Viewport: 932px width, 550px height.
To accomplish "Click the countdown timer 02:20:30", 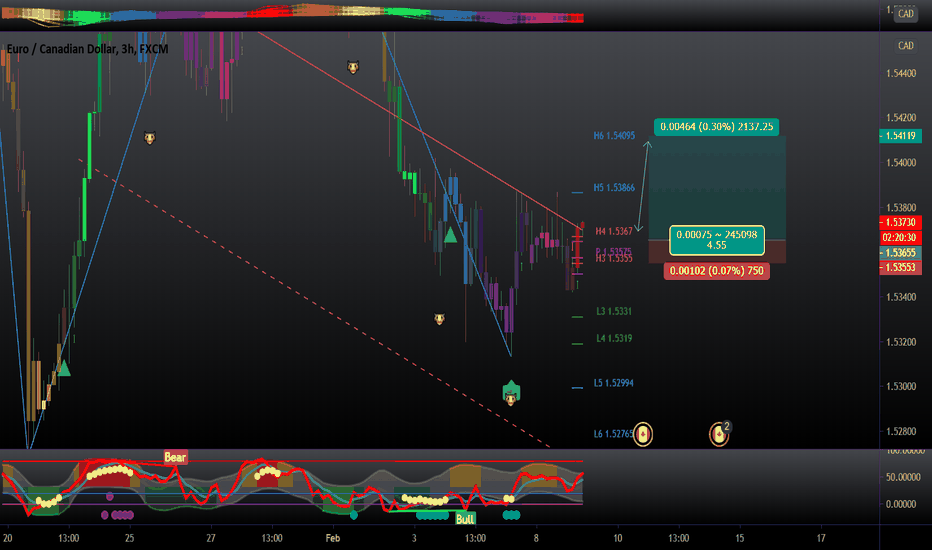I will (900, 237).
